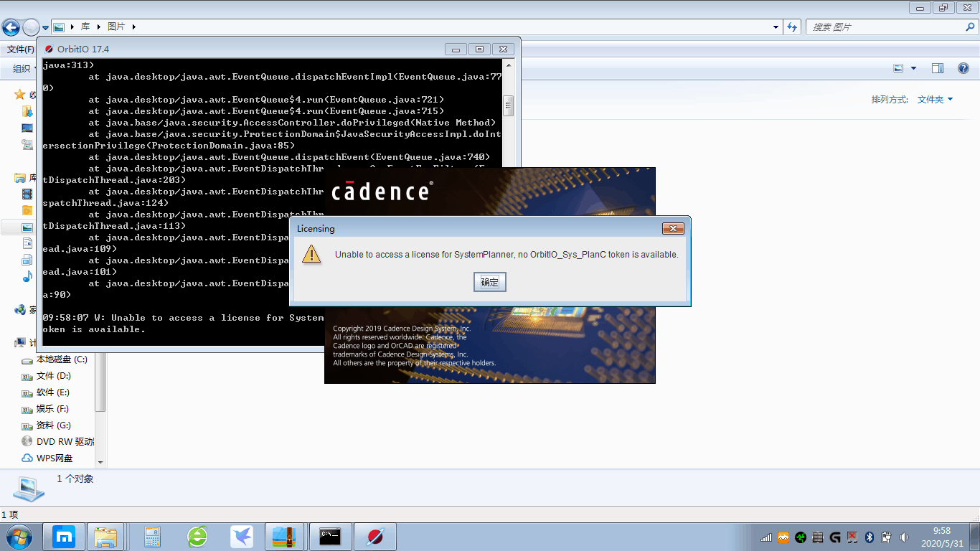The width and height of the screenshot is (980, 551).
Task: Open the command prompt taskbar icon
Action: click(x=330, y=537)
